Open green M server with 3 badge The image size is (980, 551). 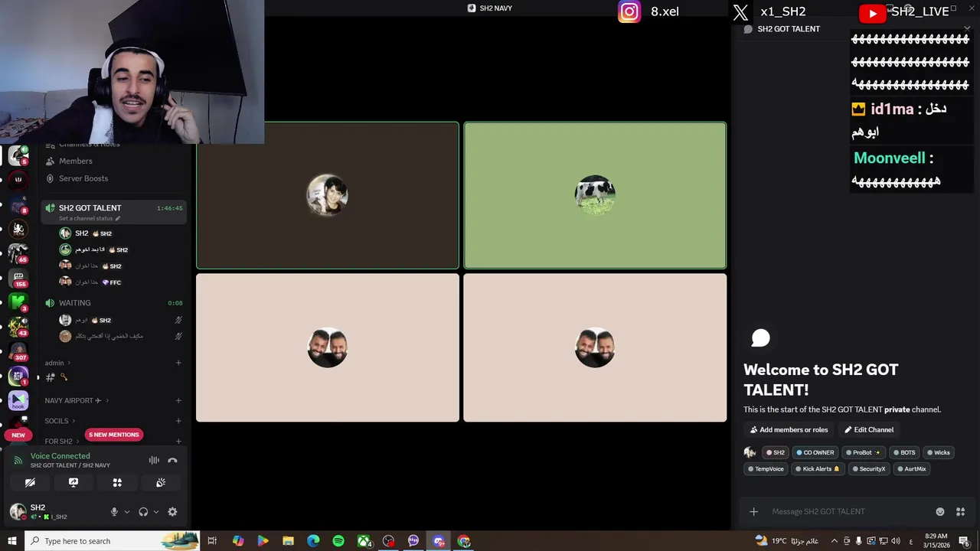point(18,302)
